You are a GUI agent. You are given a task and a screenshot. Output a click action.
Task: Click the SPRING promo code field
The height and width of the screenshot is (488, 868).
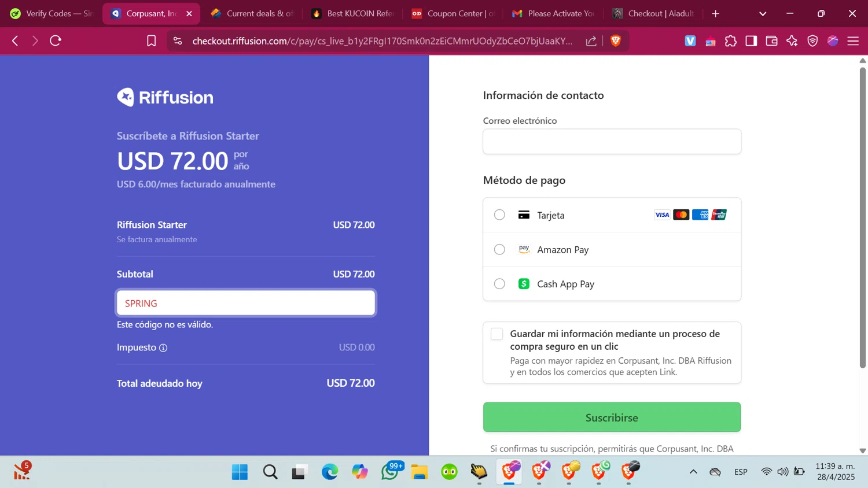tap(246, 303)
